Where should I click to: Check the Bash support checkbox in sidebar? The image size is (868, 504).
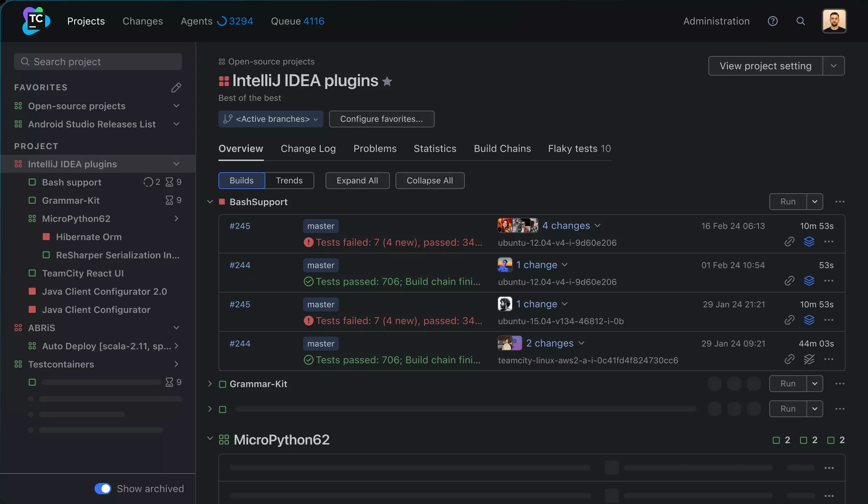tap(32, 182)
